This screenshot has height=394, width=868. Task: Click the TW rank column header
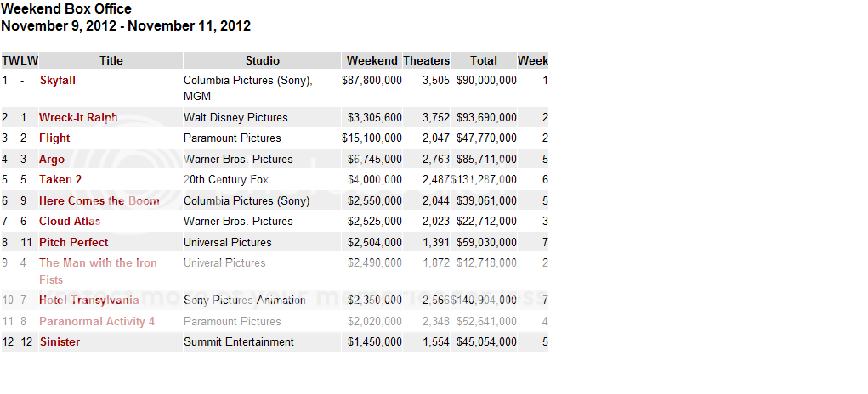pyautogui.click(x=9, y=60)
